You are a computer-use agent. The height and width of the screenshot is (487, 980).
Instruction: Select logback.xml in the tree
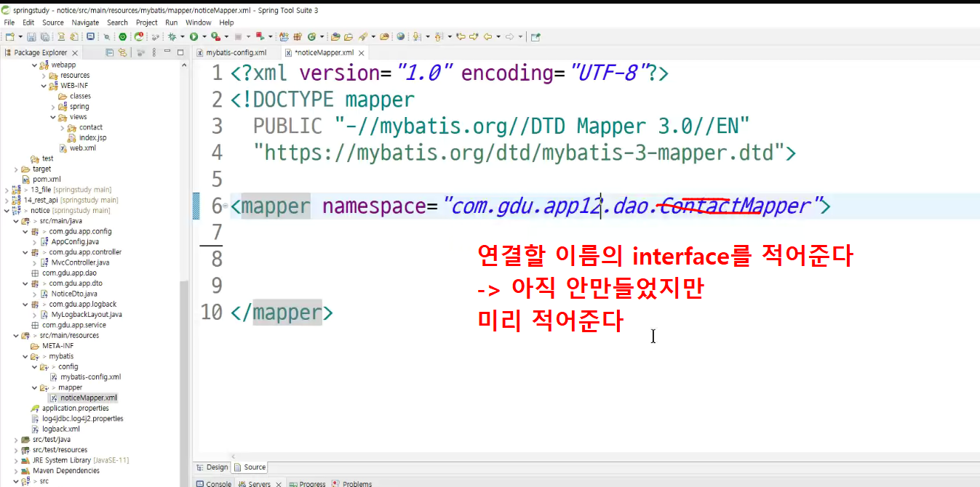point(55,429)
